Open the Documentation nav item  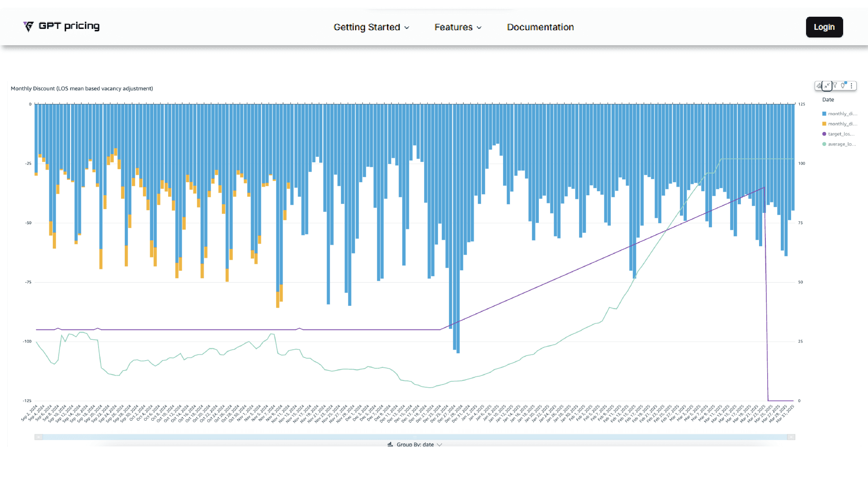tap(540, 27)
